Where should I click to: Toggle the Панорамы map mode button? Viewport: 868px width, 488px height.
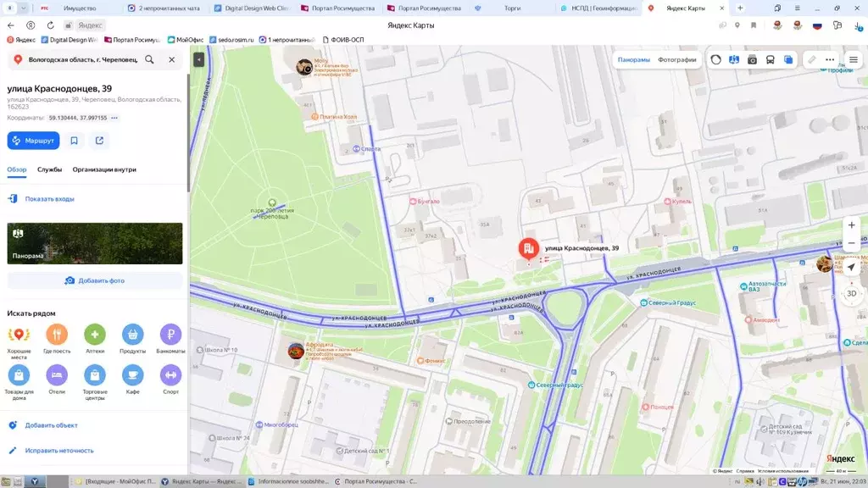click(x=634, y=59)
